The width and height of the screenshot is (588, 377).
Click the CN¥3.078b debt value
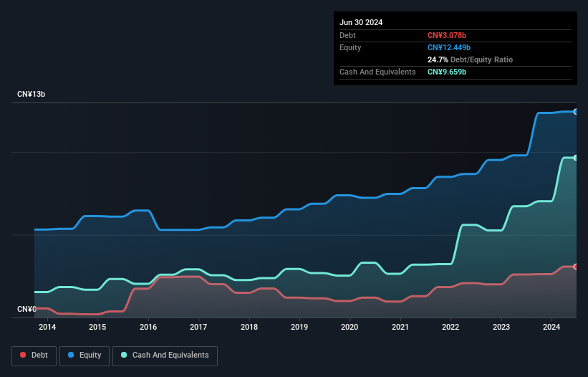(x=447, y=35)
